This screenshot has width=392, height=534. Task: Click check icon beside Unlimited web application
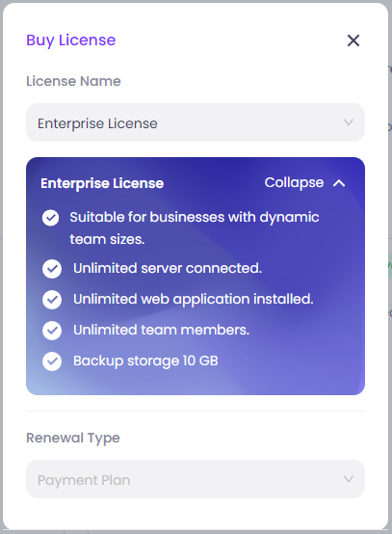(52, 300)
